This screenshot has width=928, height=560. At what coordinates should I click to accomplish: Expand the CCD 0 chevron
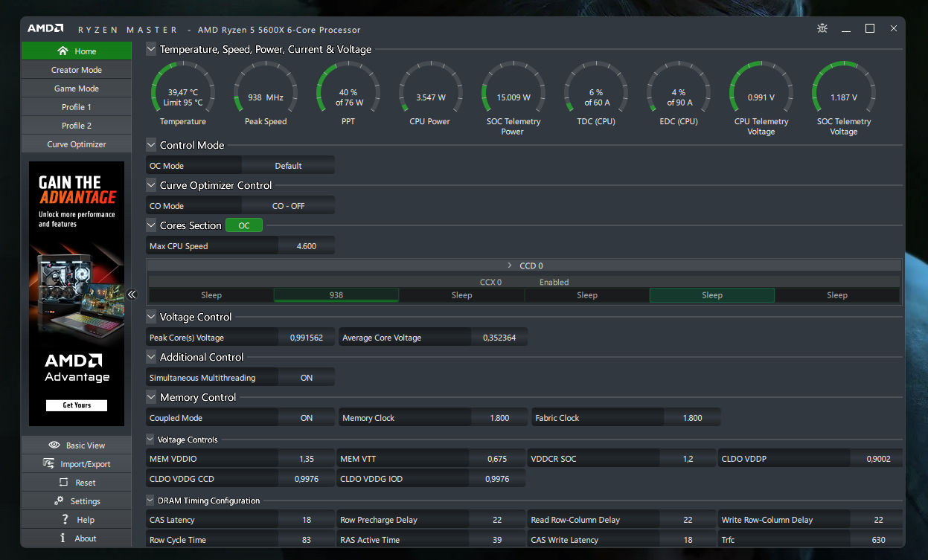510,265
